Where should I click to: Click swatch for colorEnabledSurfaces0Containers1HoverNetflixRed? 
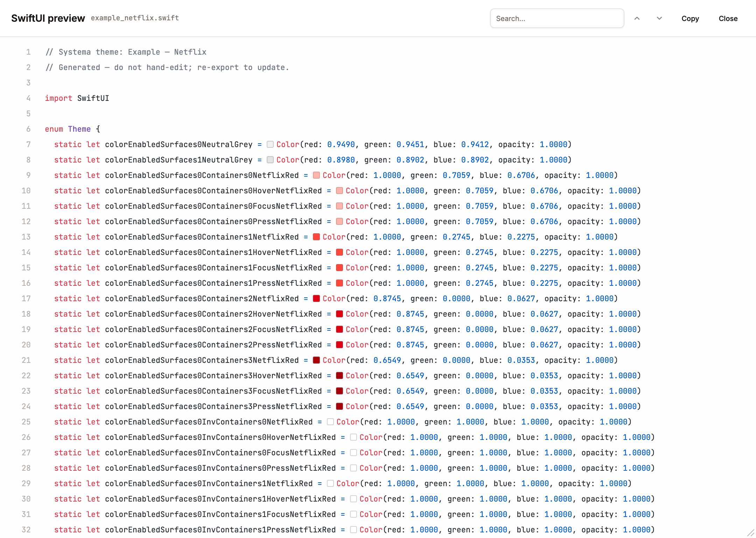click(x=339, y=252)
